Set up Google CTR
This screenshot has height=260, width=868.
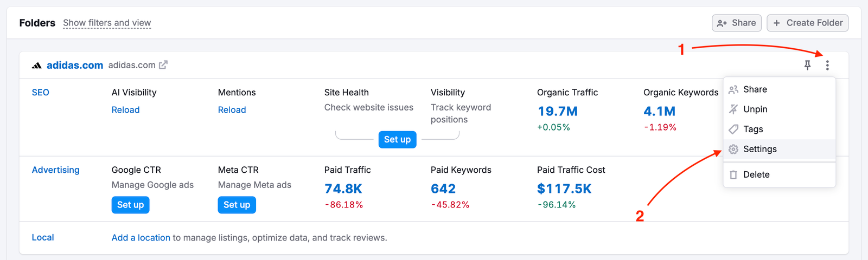130,205
